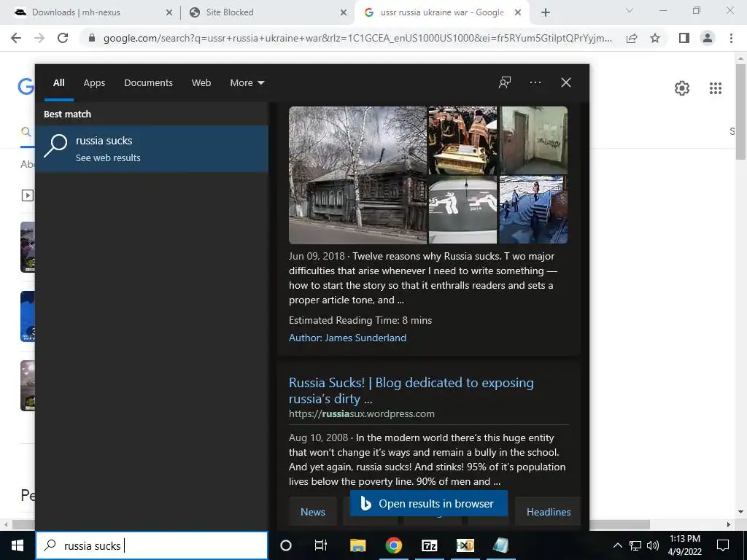The image size is (747, 560).
Task: Close the Windows search panel
Action: 566,82
